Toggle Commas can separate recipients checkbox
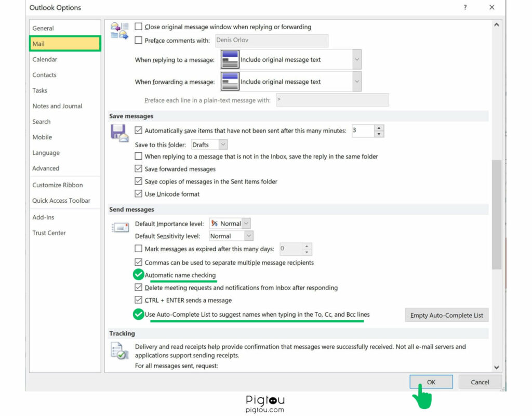Screen dimensions: 532x416 point(138,262)
